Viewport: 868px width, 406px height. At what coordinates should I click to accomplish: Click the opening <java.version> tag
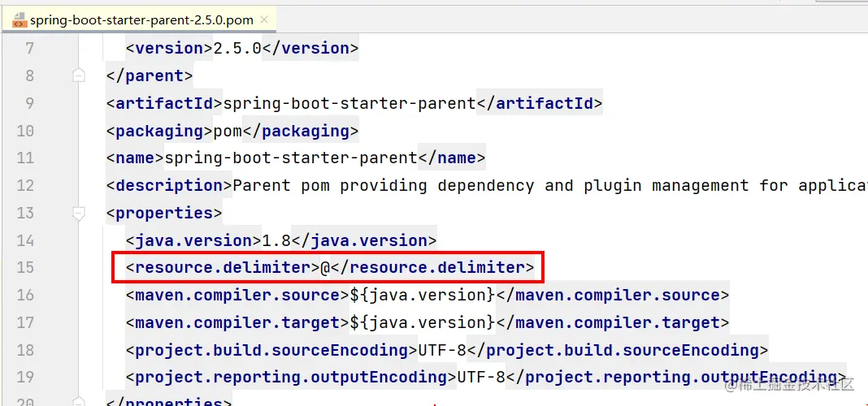pyautogui.click(x=193, y=240)
